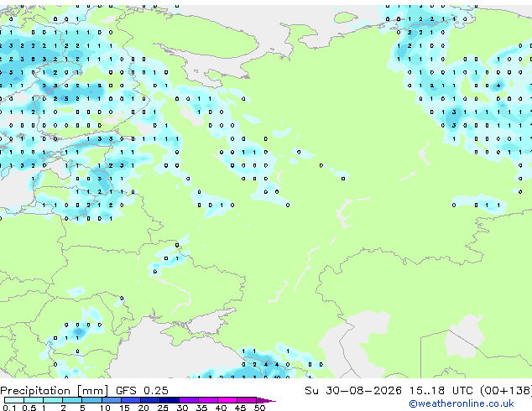Pick the magenta swatch between 40 and 45
The width and height of the screenshot is (532, 411).
tap(227, 400)
